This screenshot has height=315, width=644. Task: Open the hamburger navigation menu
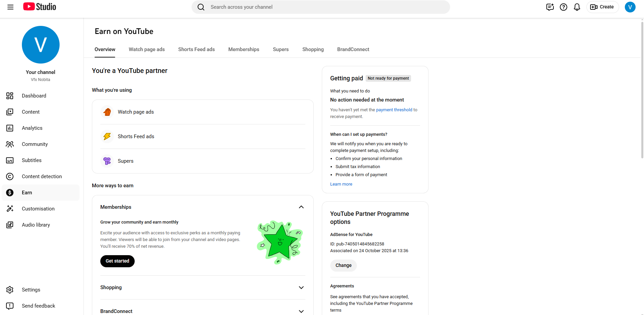[x=10, y=7]
